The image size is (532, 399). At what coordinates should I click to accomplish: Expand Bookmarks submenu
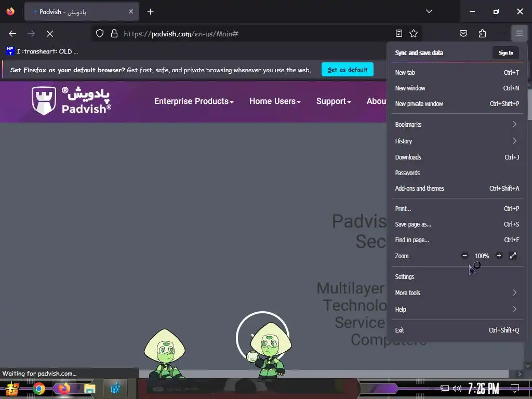[x=457, y=124]
